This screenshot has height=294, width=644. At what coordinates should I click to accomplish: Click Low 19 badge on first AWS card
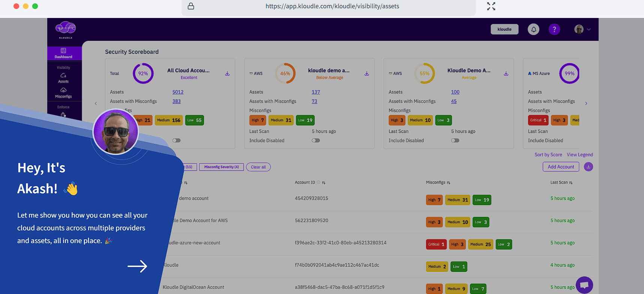(305, 120)
